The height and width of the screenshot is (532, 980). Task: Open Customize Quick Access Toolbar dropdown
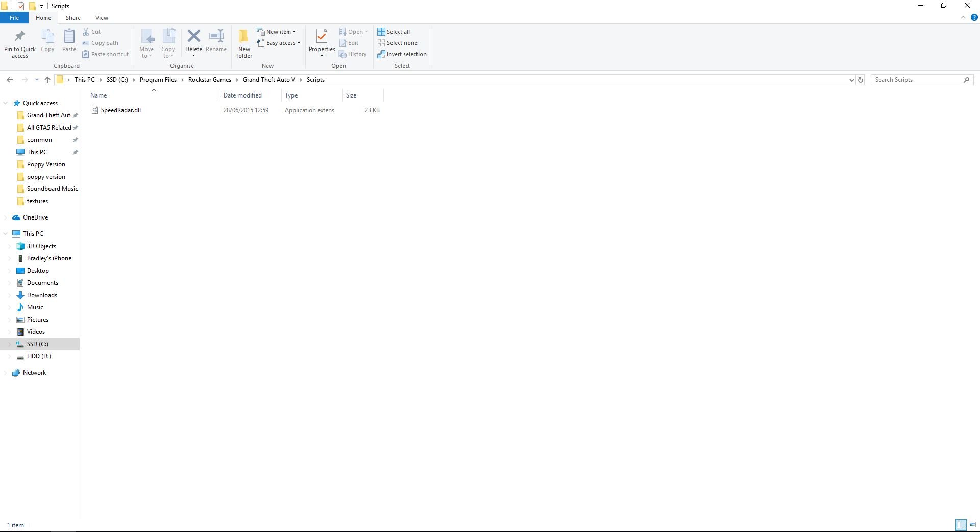41,6
